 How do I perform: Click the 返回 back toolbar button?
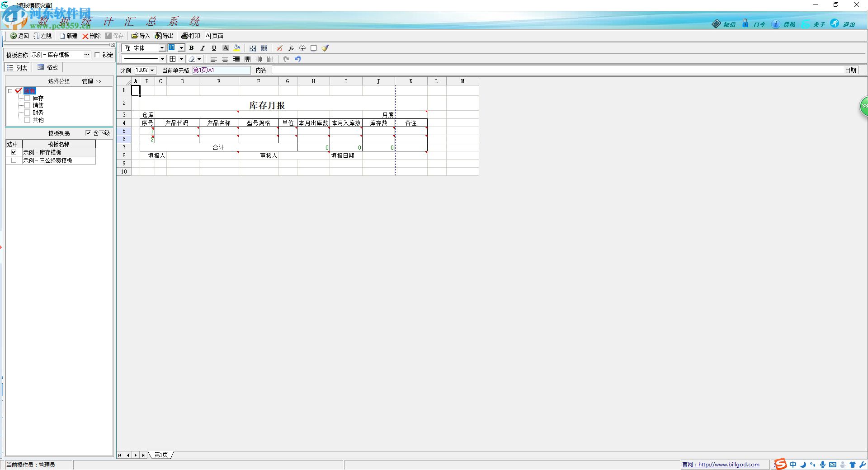coord(19,36)
